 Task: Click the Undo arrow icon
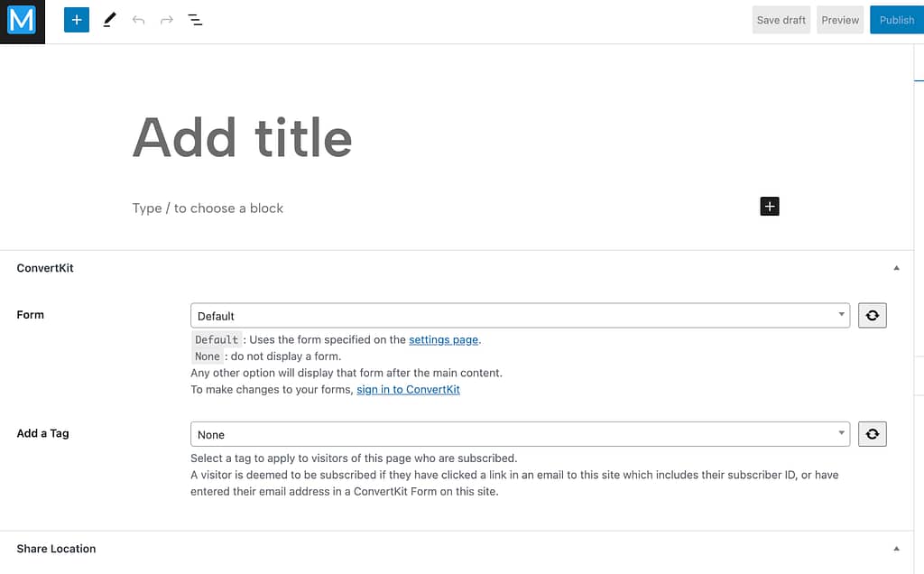click(x=138, y=20)
